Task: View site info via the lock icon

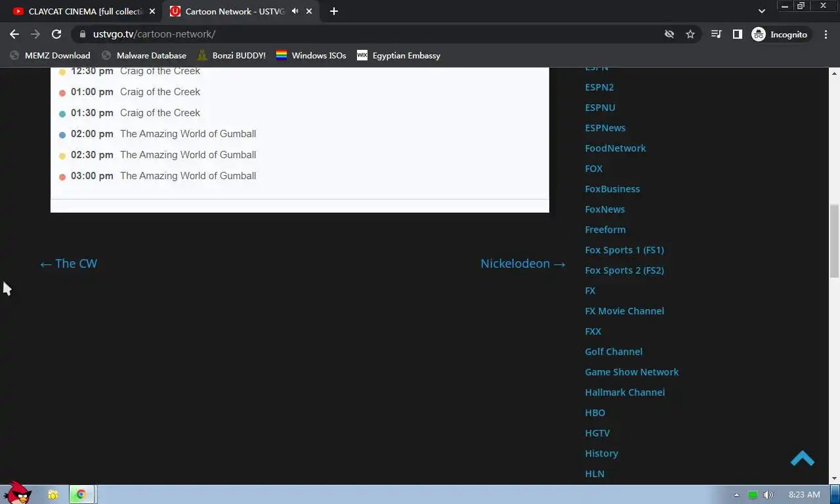Action: [x=82, y=34]
